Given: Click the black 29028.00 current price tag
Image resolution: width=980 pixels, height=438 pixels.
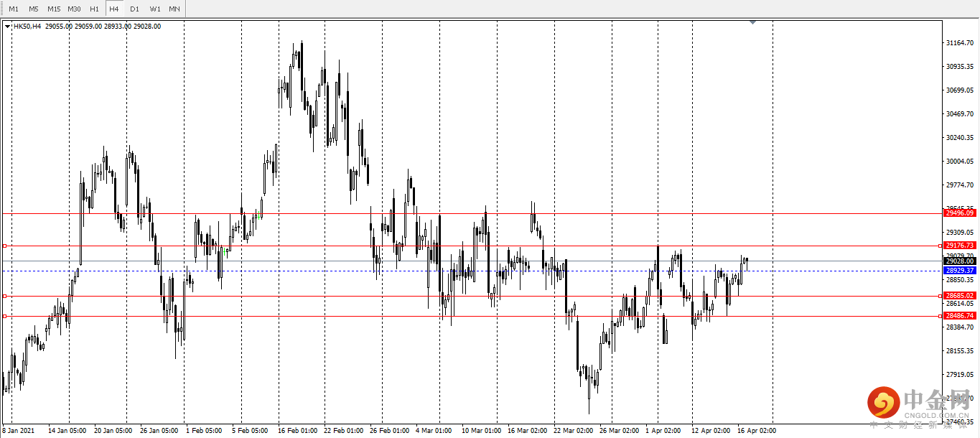Looking at the screenshot, I should point(960,261).
